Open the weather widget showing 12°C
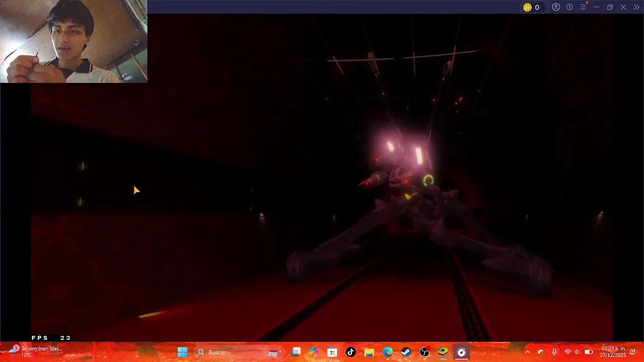The image size is (644, 362). (x=35, y=351)
